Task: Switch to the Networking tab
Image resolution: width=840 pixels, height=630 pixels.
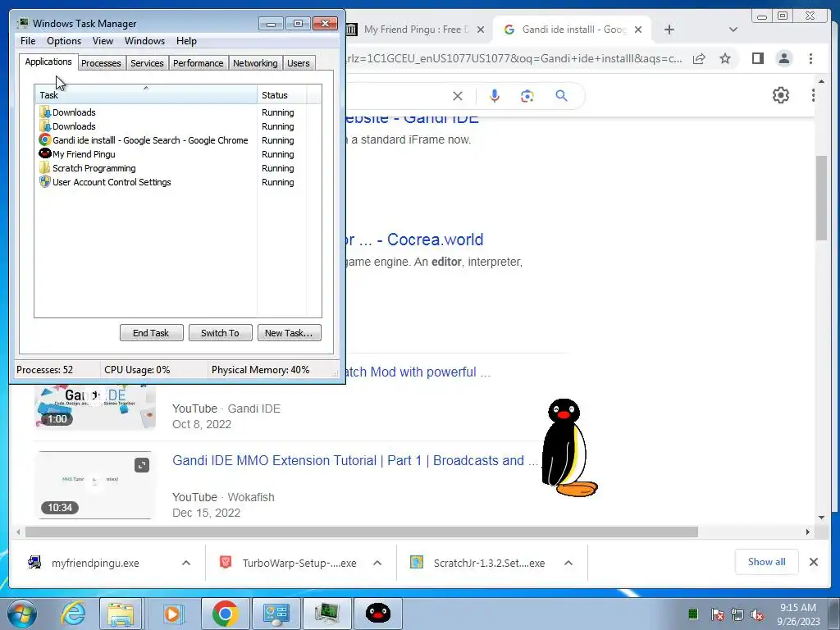Action: (x=255, y=63)
